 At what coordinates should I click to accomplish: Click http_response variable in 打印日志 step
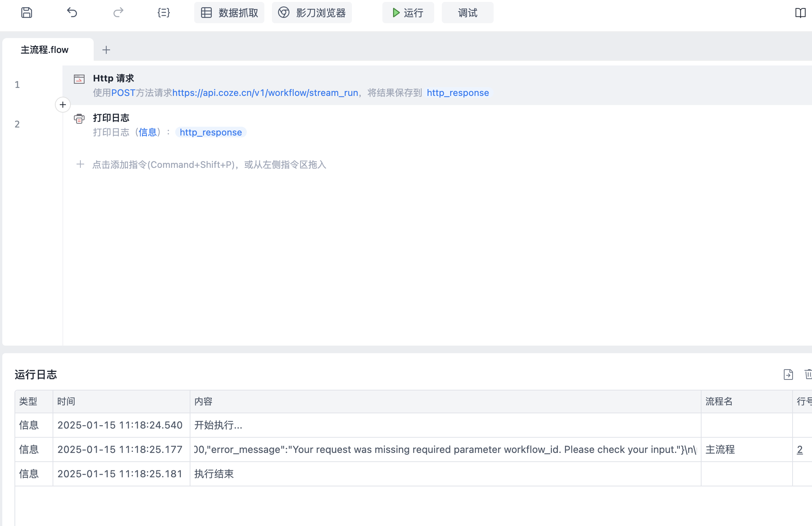point(211,132)
